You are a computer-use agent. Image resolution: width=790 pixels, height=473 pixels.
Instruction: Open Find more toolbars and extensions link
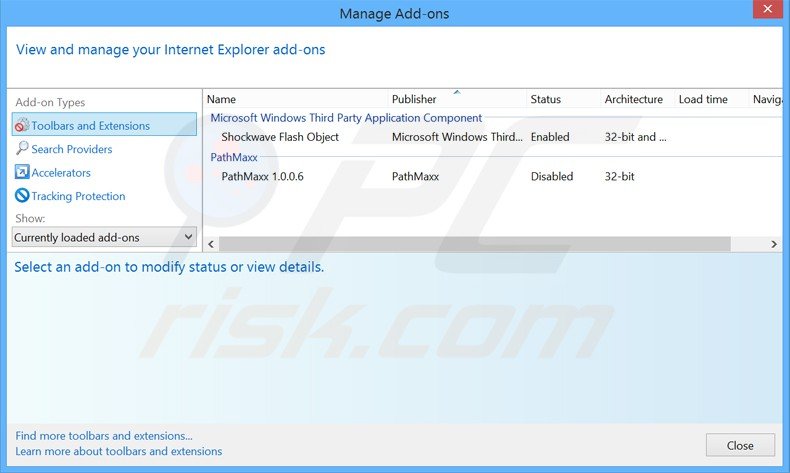pos(104,436)
